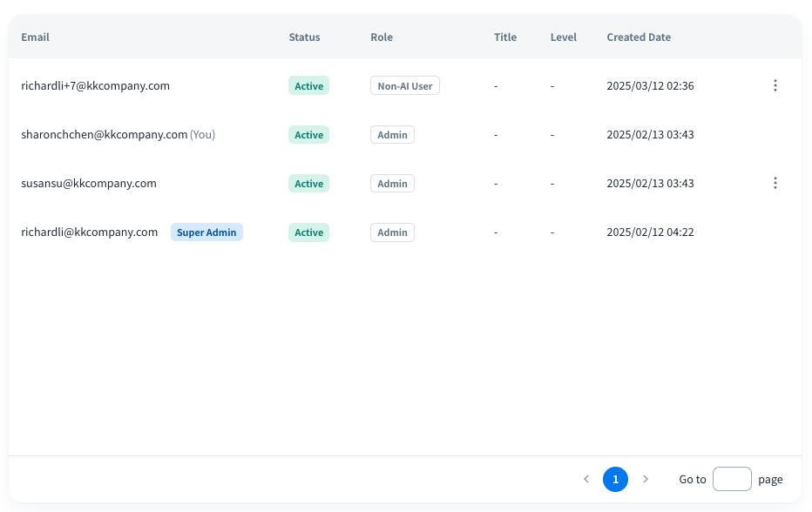
Task: Go to the previous page arrow
Action: 585,479
